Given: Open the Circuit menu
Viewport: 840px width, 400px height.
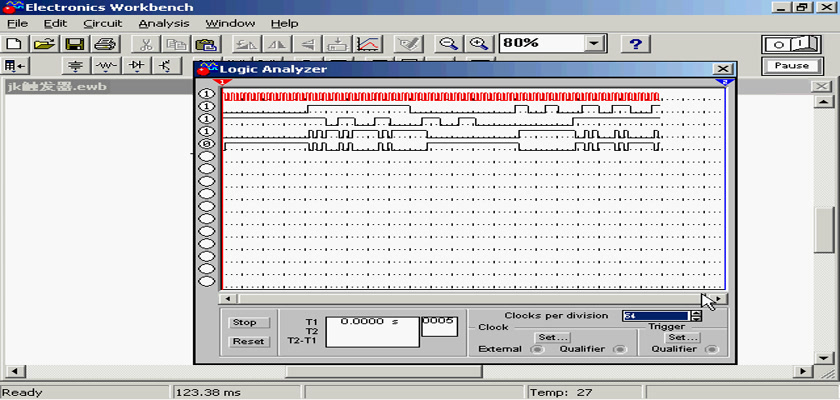Looking at the screenshot, I should tap(103, 24).
